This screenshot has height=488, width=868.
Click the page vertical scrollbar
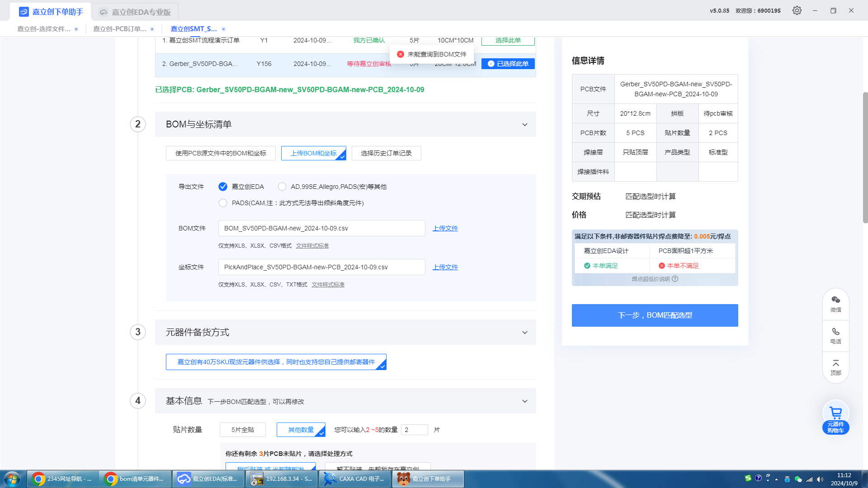tap(865, 158)
